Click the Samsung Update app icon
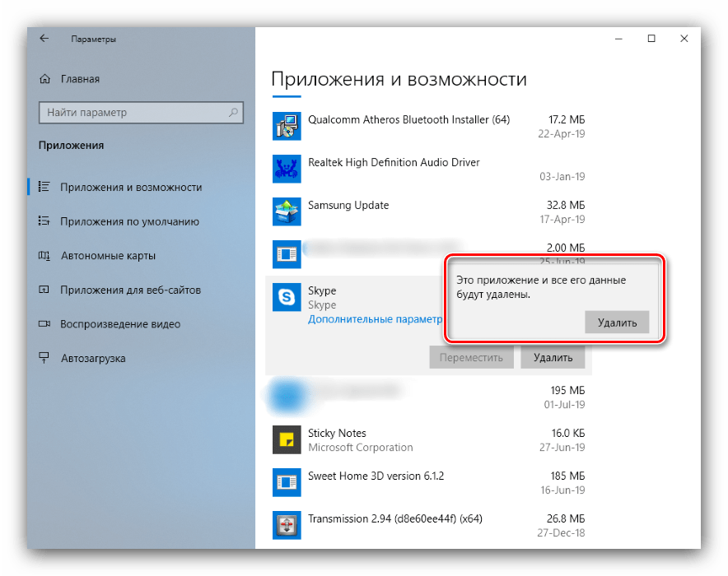 pyautogui.click(x=287, y=211)
